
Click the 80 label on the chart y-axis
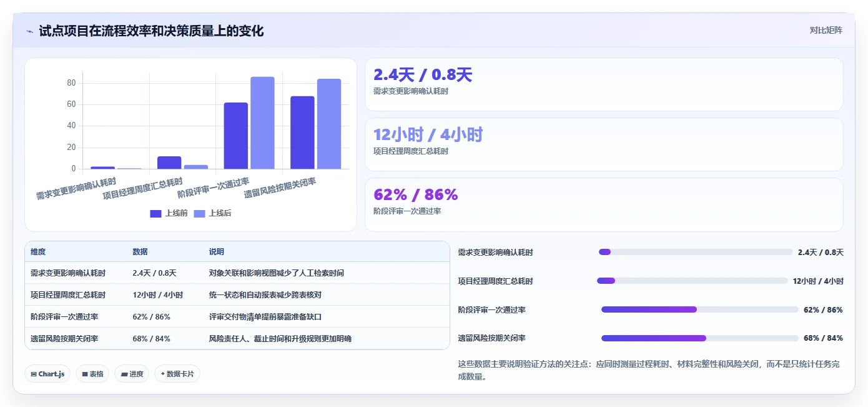click(71, 83)
